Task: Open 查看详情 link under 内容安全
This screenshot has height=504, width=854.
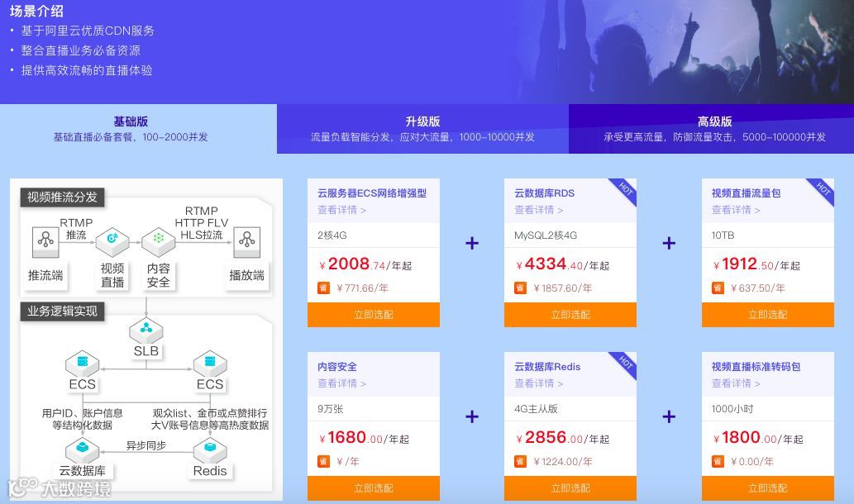Action: [x=341, y=383]
